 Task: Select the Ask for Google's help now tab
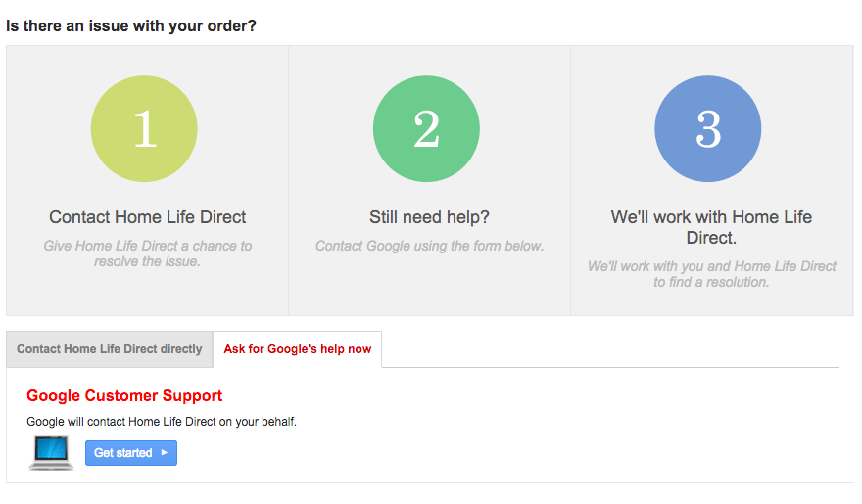(x=298, y=349)
